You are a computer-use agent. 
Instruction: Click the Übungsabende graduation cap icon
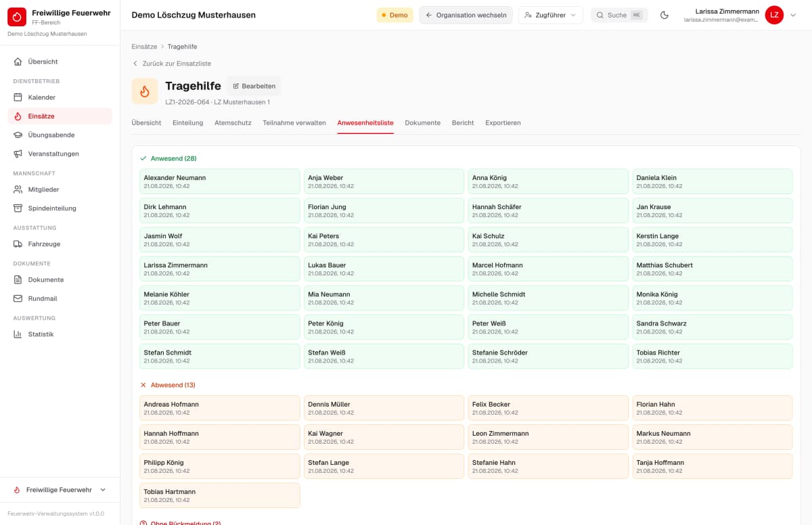[x=18, y=135]
